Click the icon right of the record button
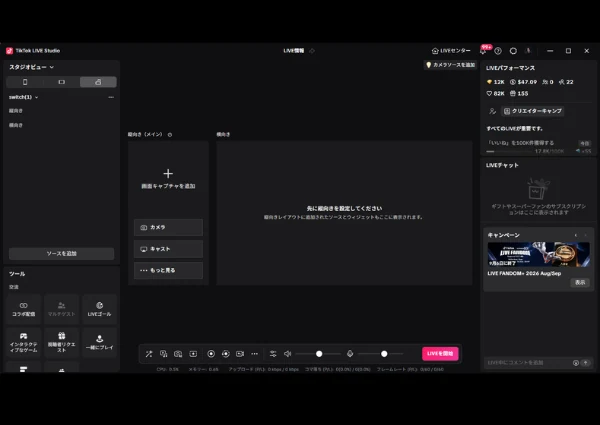 point(225,354)
